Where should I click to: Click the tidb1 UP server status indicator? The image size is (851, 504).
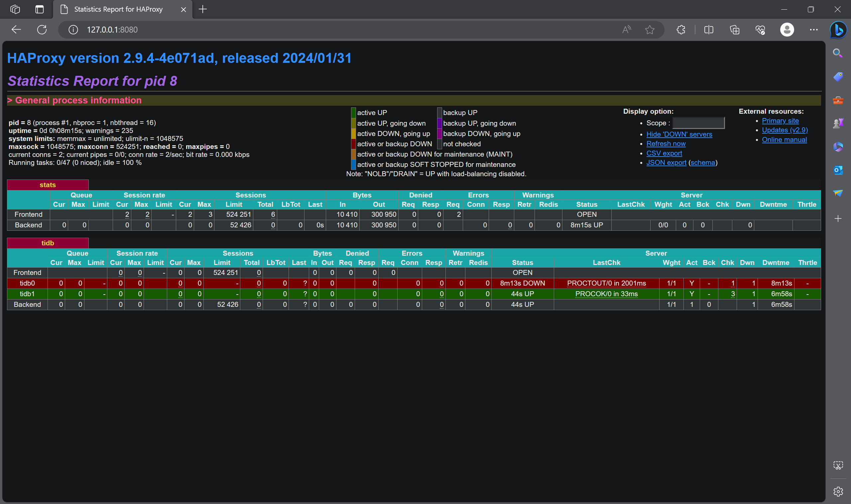(x=521, y=294)
